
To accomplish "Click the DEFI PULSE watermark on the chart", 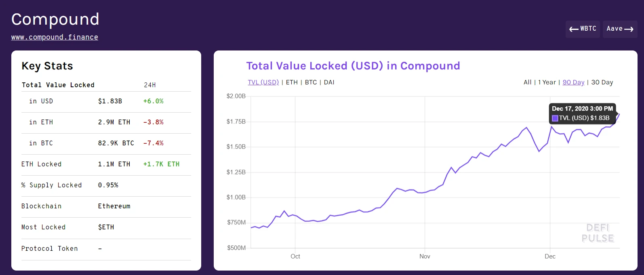I will tap(598, 233).
